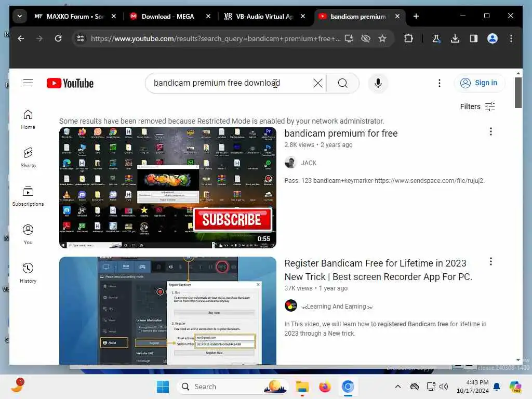Click the crossed-out eye tracking icon

coord(365,38)
